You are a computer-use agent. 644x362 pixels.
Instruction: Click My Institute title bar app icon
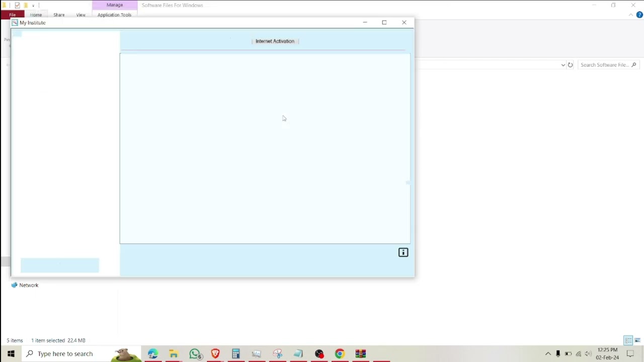[15, 23]
